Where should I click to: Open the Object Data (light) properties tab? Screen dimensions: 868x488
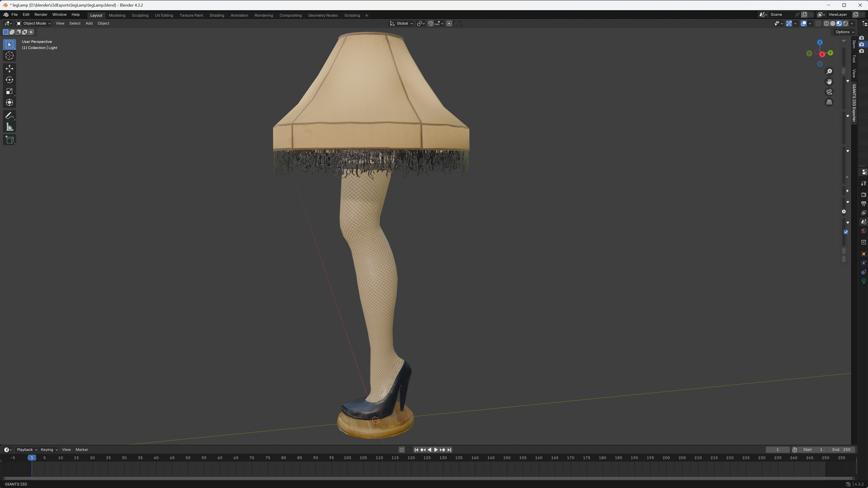click(x=863, y=281)
